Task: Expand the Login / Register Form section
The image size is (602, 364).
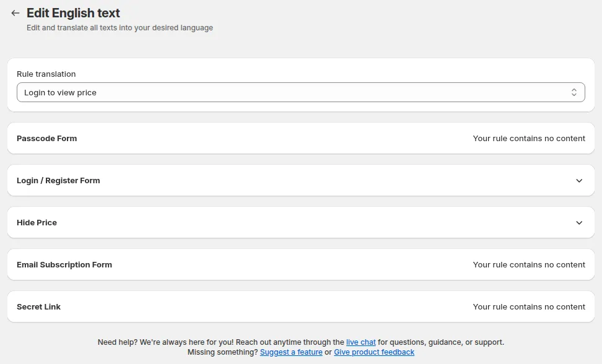Action: [x=579, y=181]
